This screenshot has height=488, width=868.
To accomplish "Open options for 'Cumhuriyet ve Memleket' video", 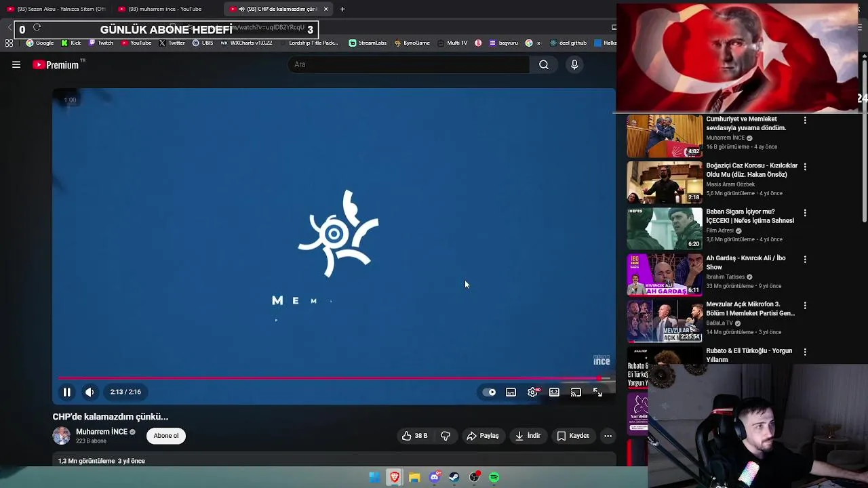I will (805, 120).
